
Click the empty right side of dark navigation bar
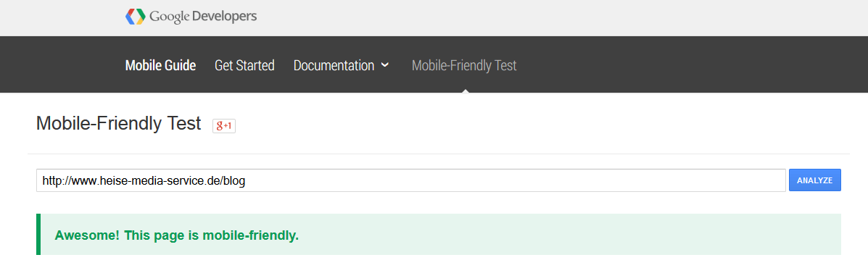[x=692, y=64]
